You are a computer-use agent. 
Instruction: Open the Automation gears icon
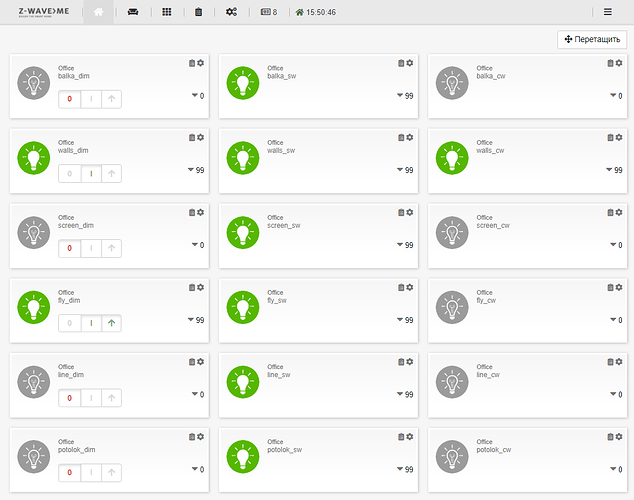(x=231, y=12)
